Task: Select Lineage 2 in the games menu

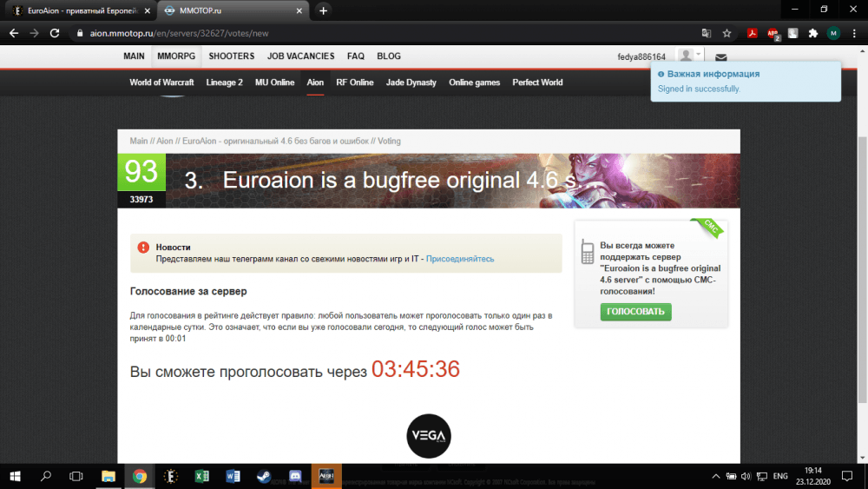Action: (224, 83)
